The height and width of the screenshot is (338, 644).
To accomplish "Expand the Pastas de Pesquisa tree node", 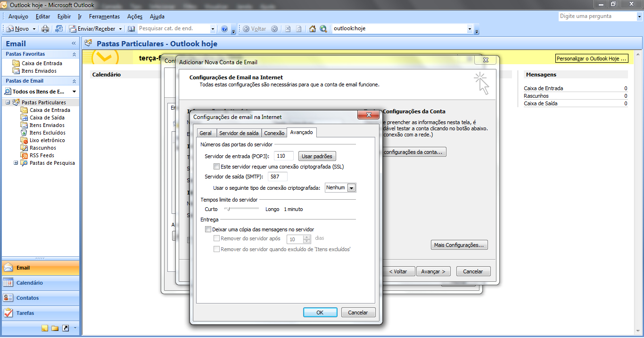I will coord(16,163).
